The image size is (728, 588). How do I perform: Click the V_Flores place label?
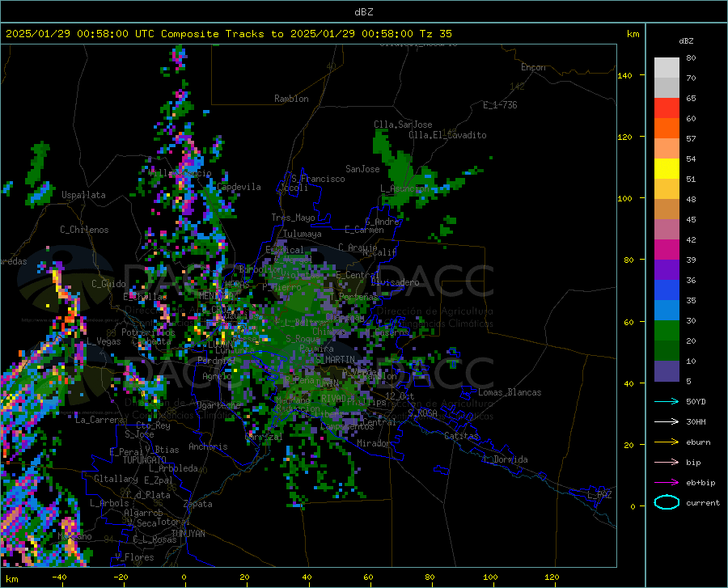pyautogui.click(x=134, y=557)
